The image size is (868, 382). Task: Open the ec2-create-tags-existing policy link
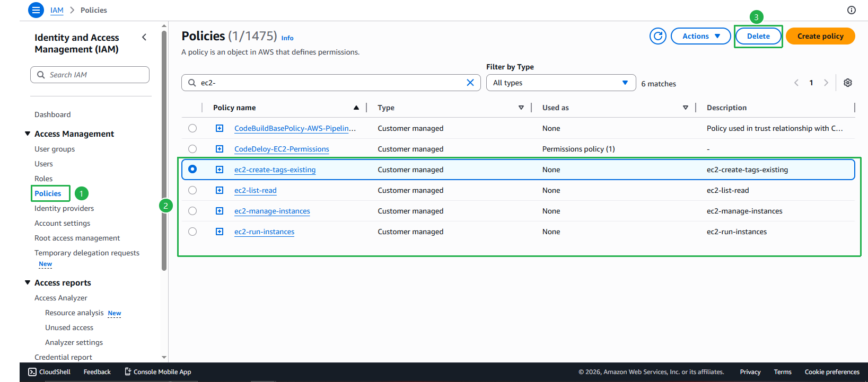[x=275, y=170]
